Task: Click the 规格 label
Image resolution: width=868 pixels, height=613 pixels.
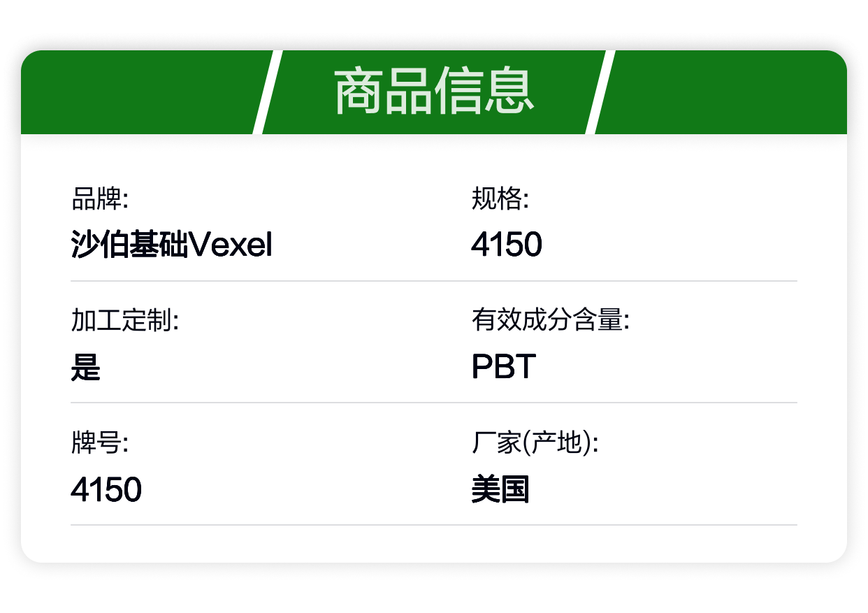Action: click(x=500, y=200)
